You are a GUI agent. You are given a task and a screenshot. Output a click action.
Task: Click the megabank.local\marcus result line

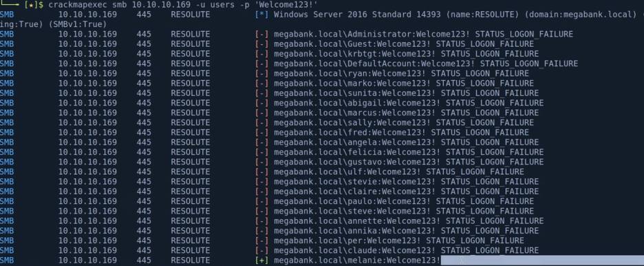coord(406,112)
